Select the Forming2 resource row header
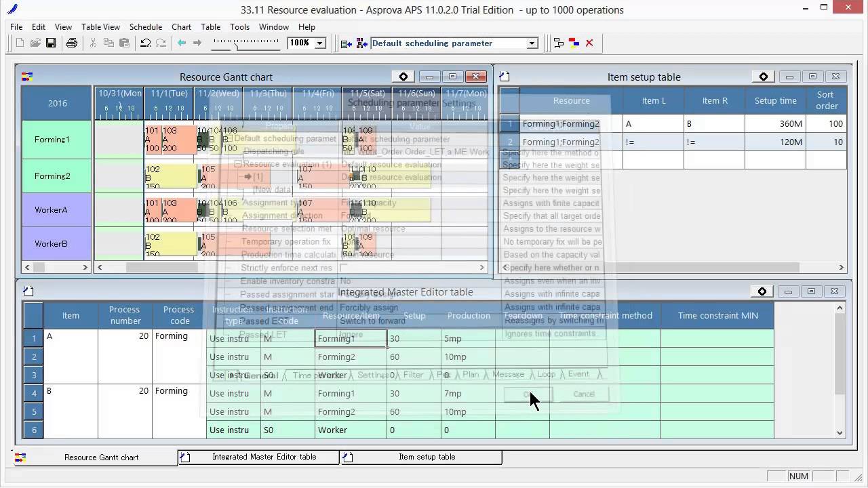Viewport: 868px width, 488px height. click(x=56, y=176)
